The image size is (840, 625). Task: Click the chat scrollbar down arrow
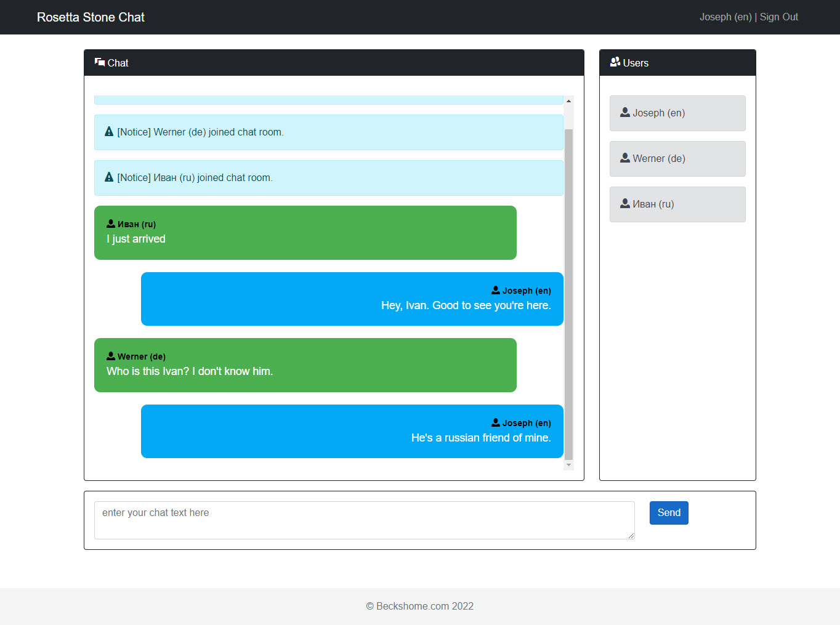[568, 464]
